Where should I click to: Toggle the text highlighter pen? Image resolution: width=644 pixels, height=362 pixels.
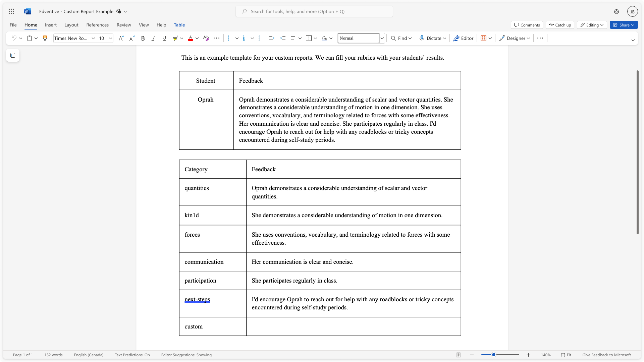(175, 38)
